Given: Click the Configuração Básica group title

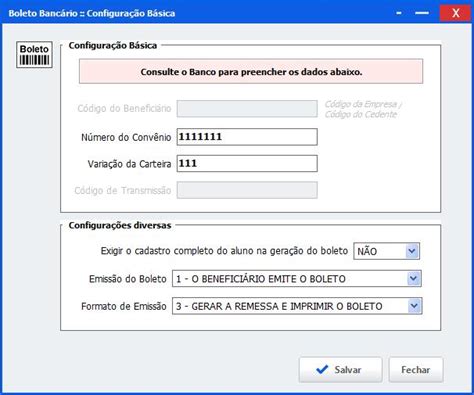Looking at the screenshot, I should click(x=113, y=46).
